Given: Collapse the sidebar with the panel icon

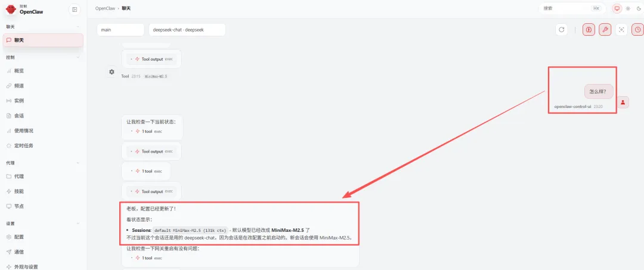Looking at the screenshot, I should (75, 10).
